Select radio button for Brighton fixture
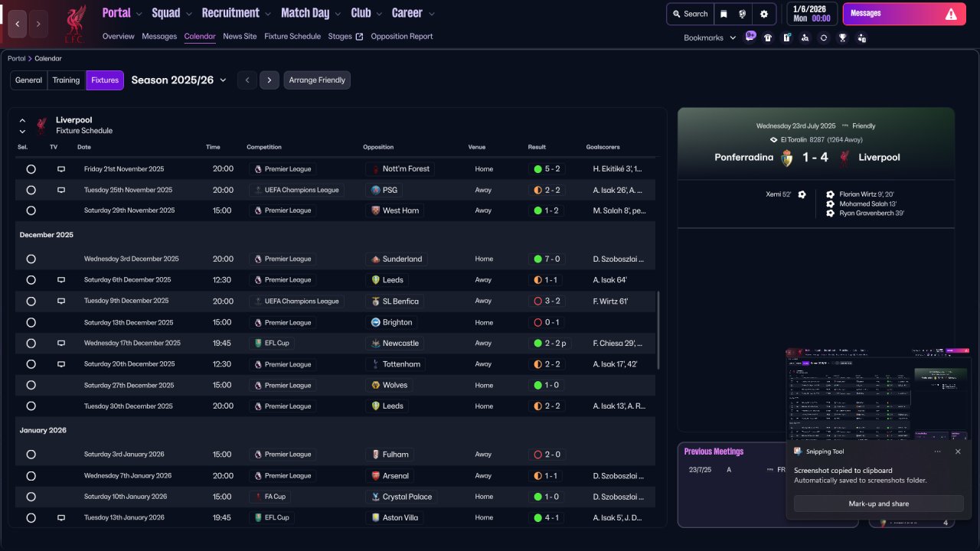Viewport: 980px width, 551px height. pos(31,323)
